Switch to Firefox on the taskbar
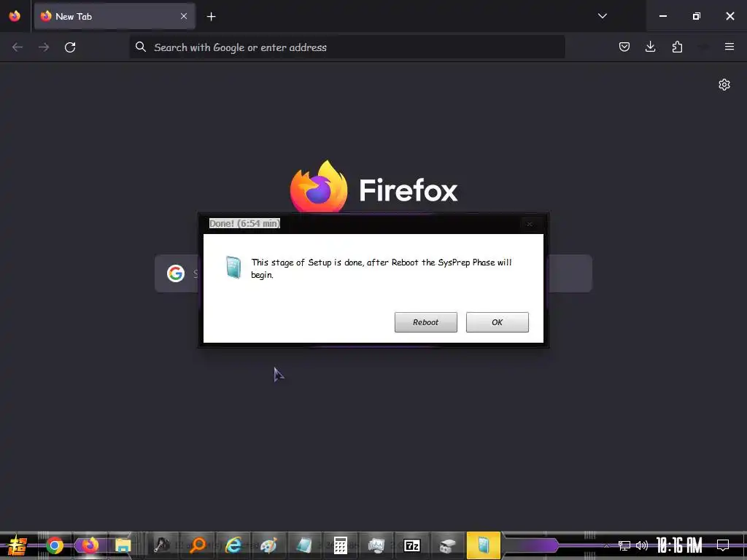 pyautogui.click(x=90, y=545)
